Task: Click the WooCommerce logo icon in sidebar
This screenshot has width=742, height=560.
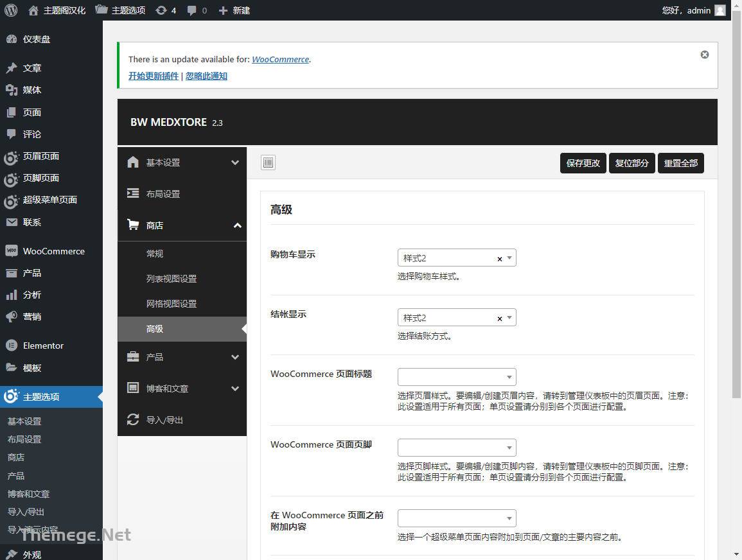Action: [12, 250]
